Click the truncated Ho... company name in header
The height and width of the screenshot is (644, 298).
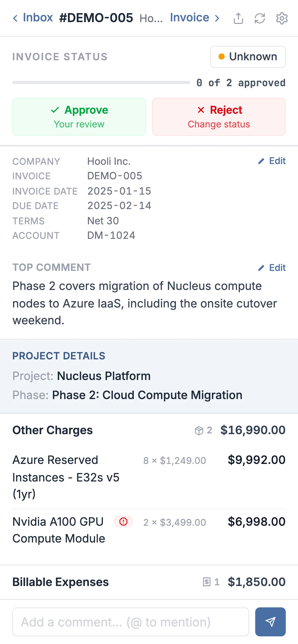pyautogui.click(x=151, y=18)
